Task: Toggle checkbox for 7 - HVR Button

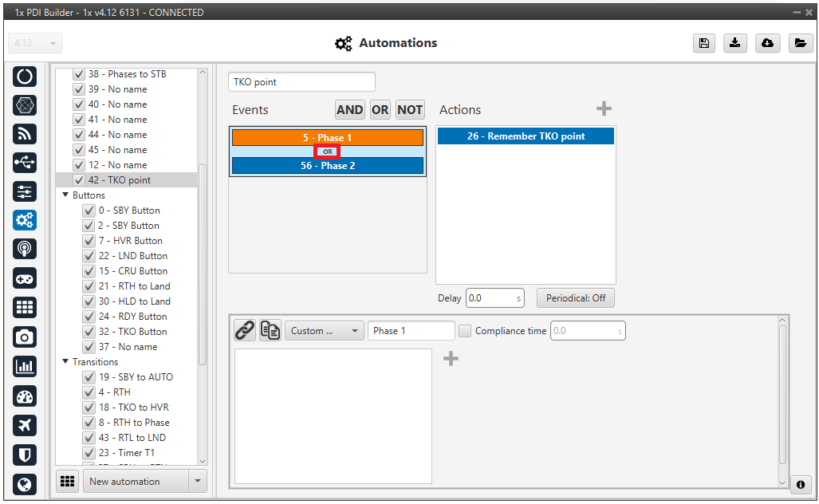Action: (x=89, y=241)
